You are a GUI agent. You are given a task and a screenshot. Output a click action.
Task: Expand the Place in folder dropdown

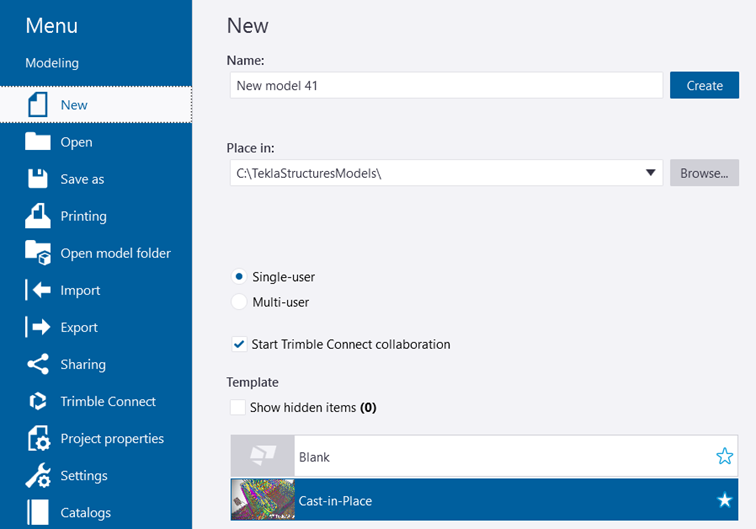point(651,173)
